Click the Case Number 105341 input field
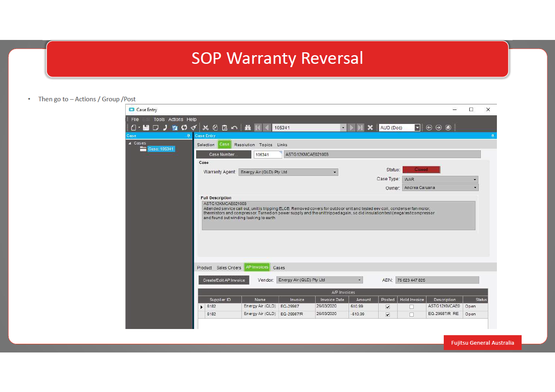555x392 pixels. tap(268, 154)
